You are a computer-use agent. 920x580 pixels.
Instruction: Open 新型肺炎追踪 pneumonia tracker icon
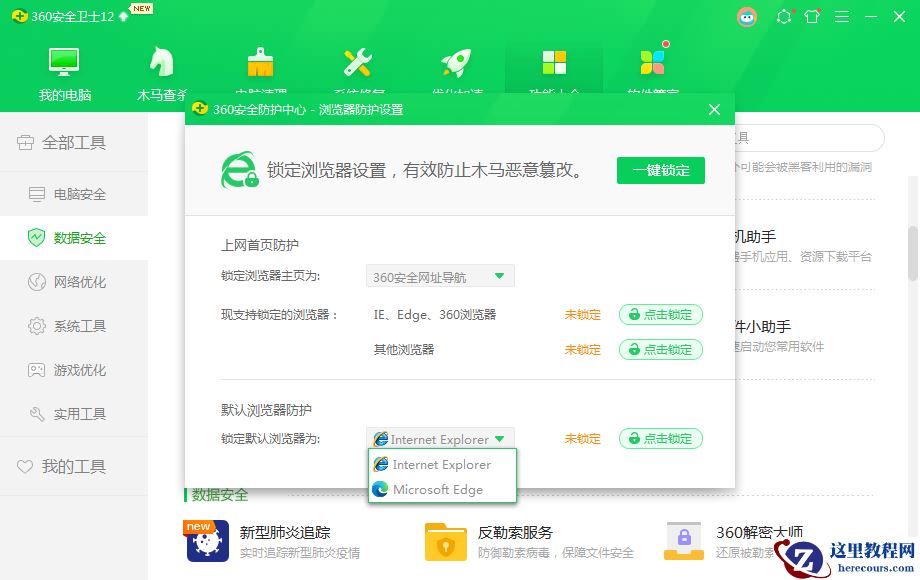tap(205, 540)
